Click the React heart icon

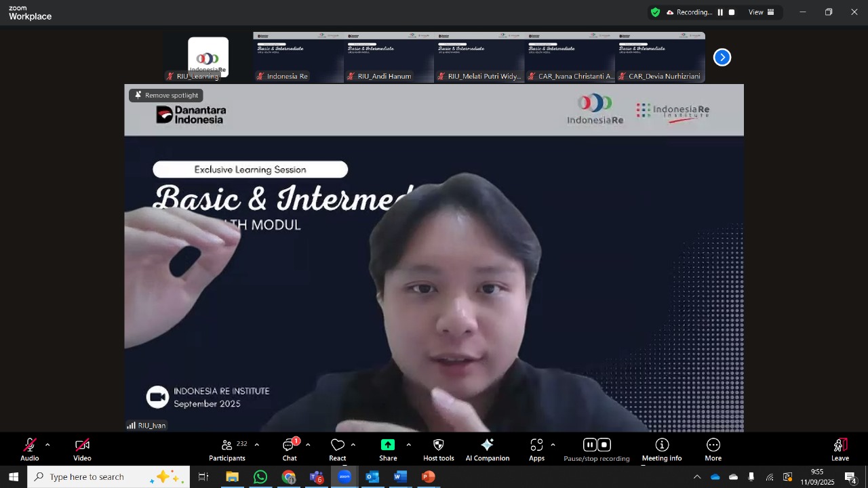(338, 445)
